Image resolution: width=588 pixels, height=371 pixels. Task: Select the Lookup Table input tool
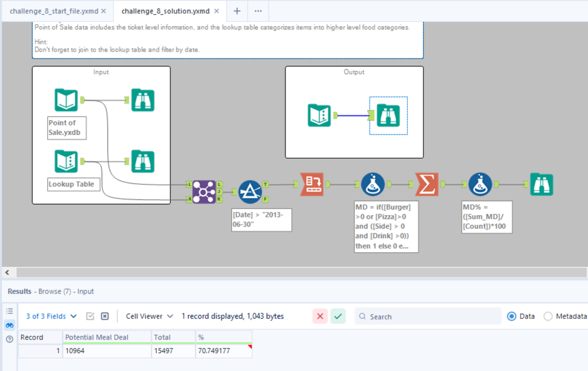[x=66, y=161]
